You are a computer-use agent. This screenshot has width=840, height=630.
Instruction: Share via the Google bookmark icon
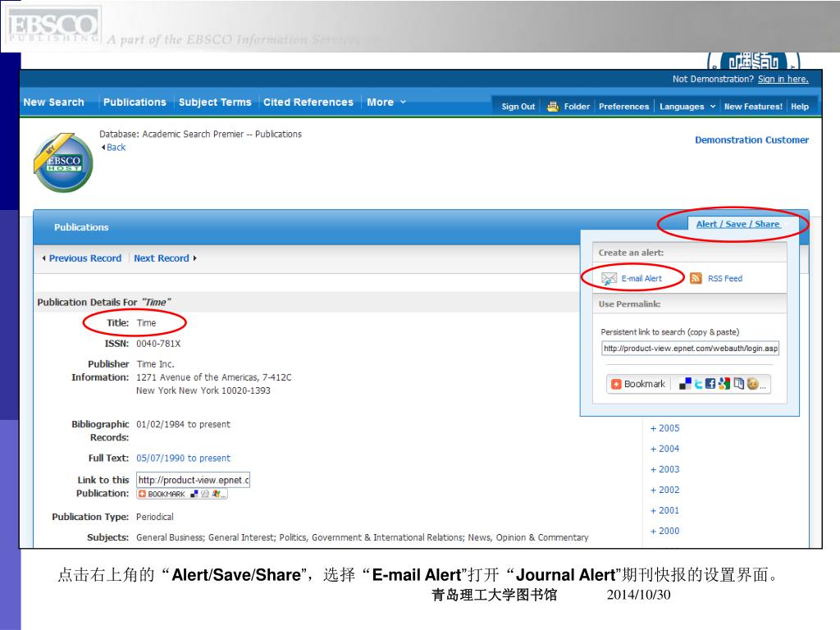click(x=724, y=384)
